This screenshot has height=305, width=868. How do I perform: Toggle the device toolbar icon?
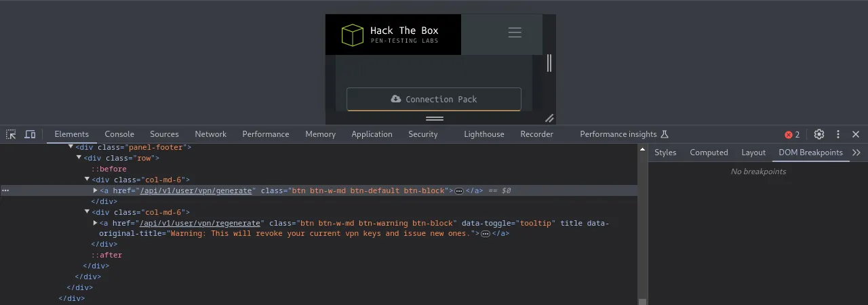(30, 134)
